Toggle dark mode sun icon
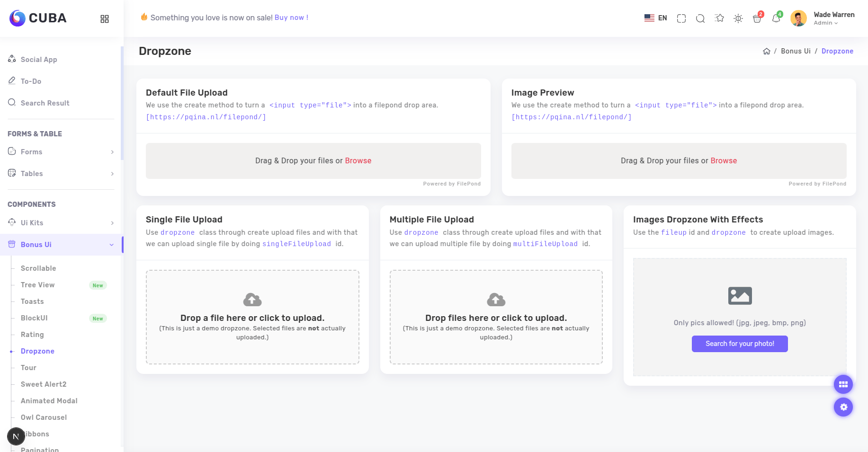This screenshot has width=868, height=452. coord(738,18)
